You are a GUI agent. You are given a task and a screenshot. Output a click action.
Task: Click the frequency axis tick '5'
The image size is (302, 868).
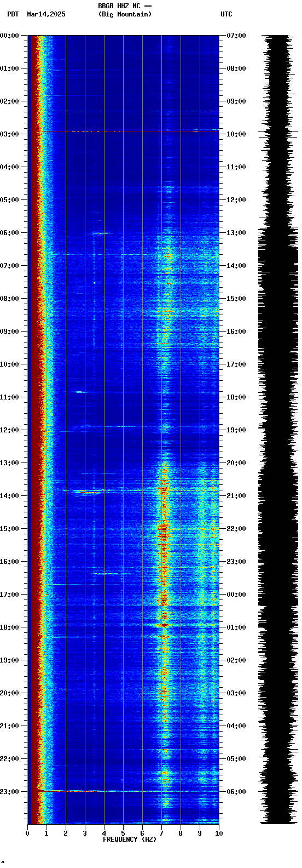[x=123, y=833]
